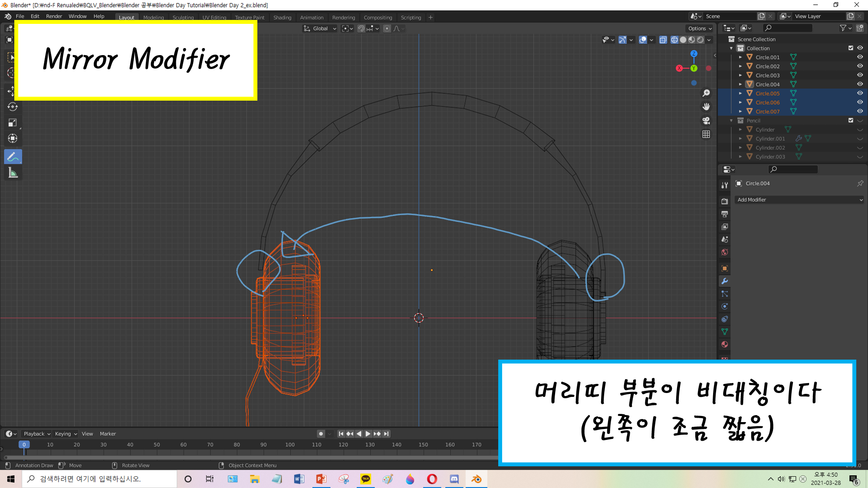Open the Add Modifier dropdown

coord(799,200)
